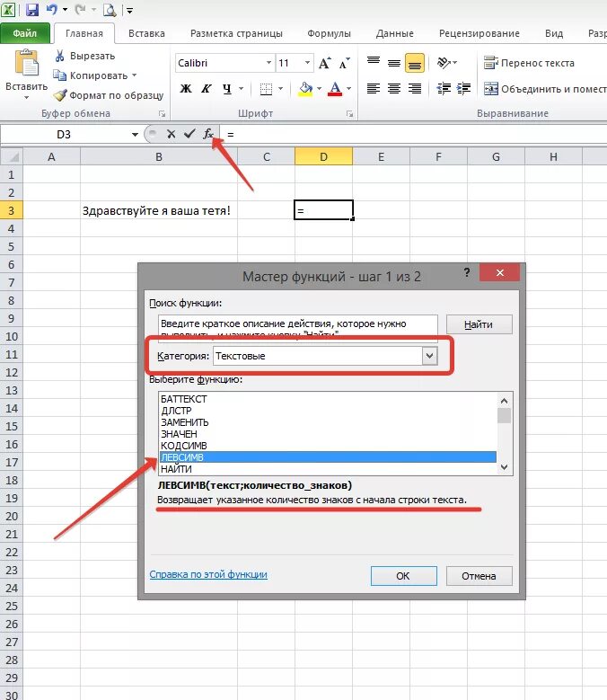Click function list scrollbar down arrow

tap(505, 467)
